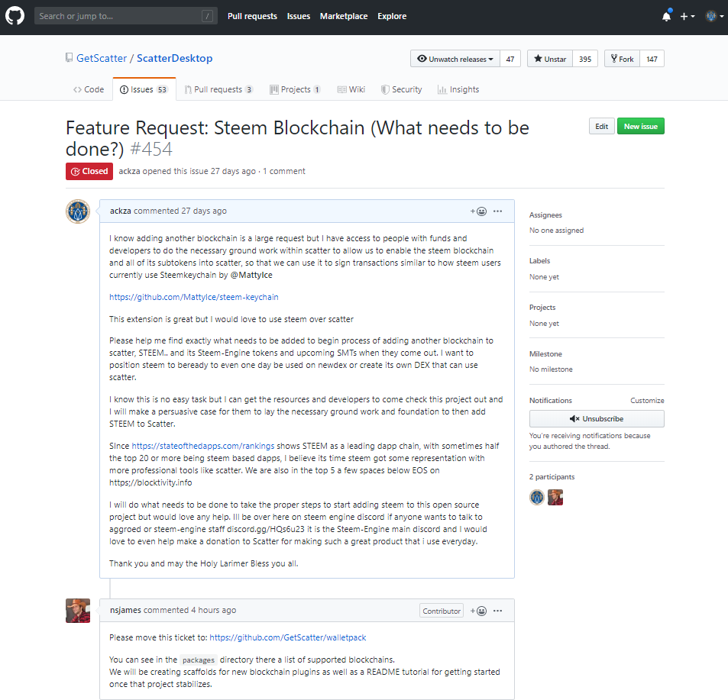Open the MattyIce steem-keychain GitHub link
This screenshot has height=700, width=728.
tap(194, 297)
